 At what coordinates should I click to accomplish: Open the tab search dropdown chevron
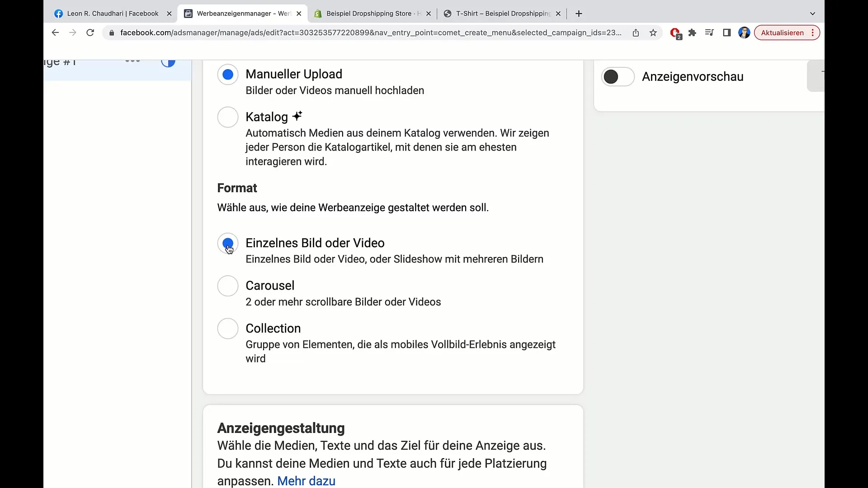(x=812, y=14)
